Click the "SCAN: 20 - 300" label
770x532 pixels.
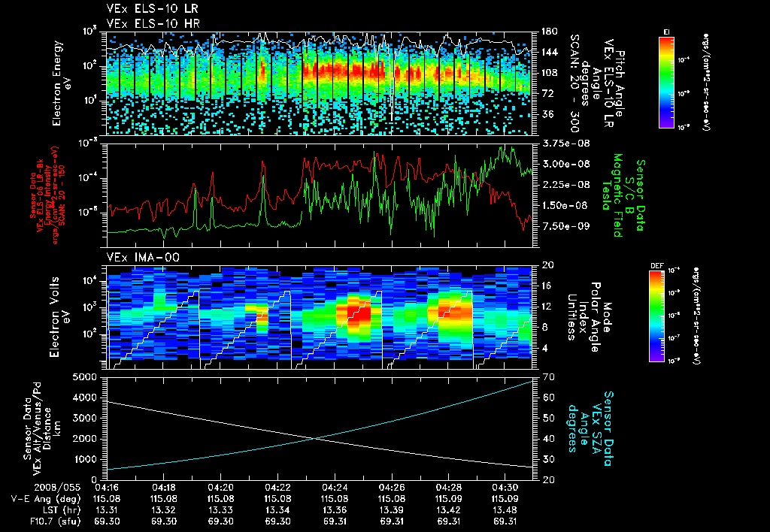(574, 83)
